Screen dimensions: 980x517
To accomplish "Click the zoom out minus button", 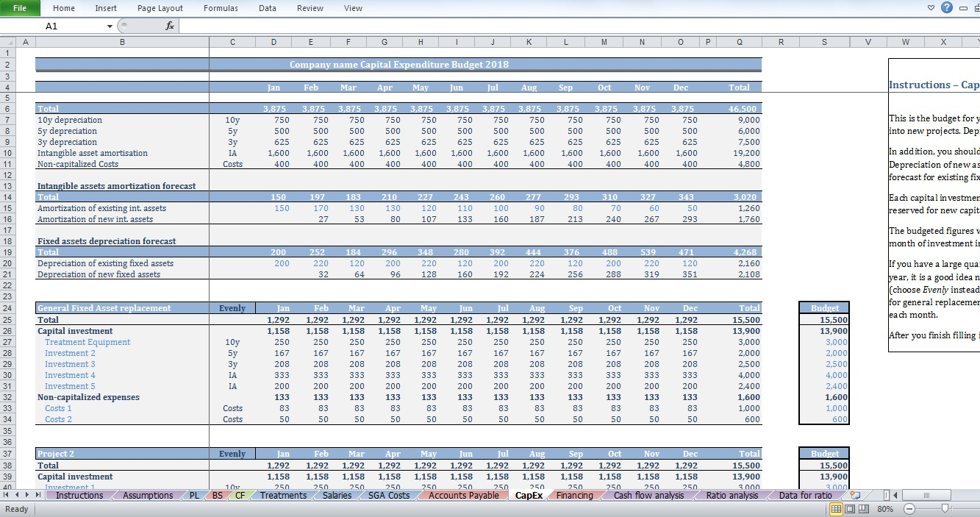I will [x=909, y=509].
